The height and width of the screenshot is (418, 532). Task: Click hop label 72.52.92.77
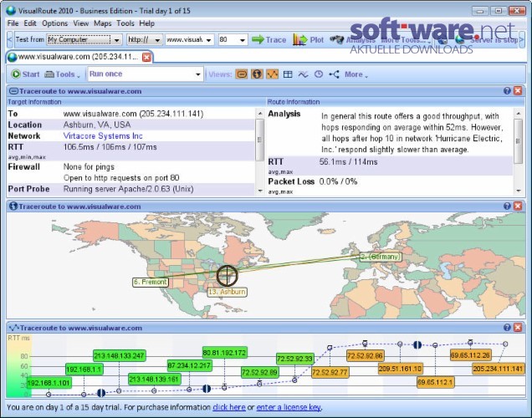(x=330, y=372)
